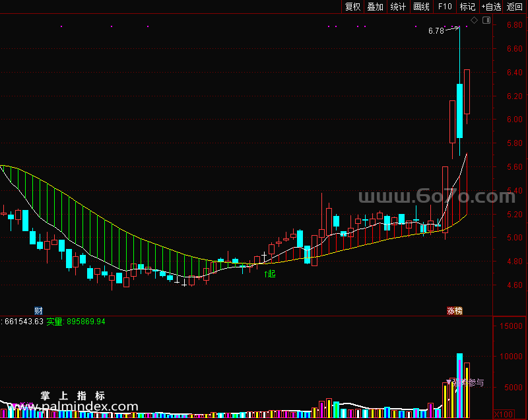Click the diamond icon above chart
Image resolution: width=528 pixels, height=420 pixels.
[474, 20]
